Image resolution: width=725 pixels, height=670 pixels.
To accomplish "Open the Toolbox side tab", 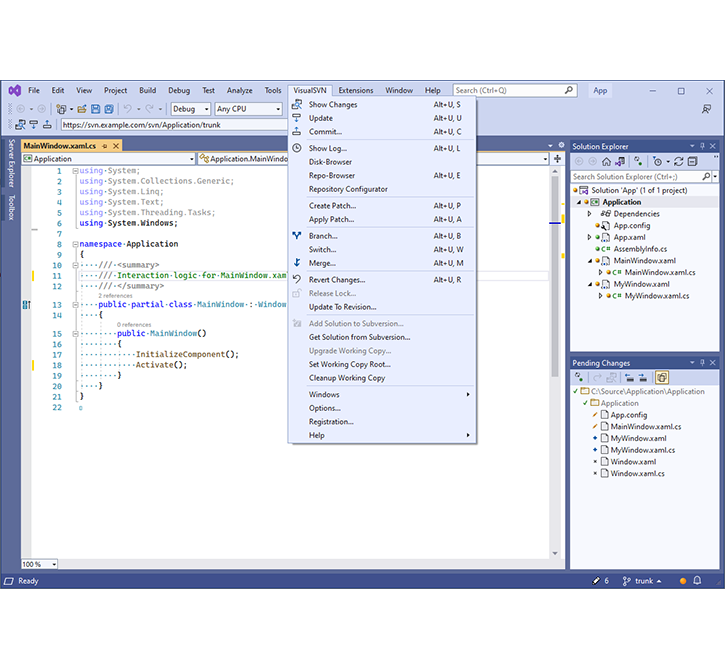I will (x=12, y=207).
